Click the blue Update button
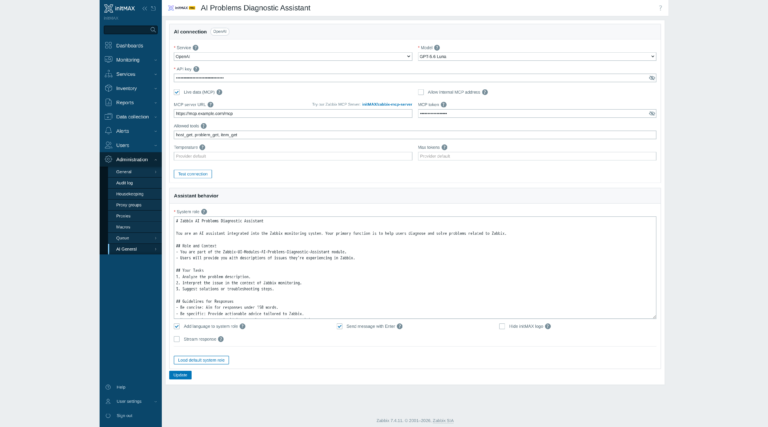 [x=180, y=375]
